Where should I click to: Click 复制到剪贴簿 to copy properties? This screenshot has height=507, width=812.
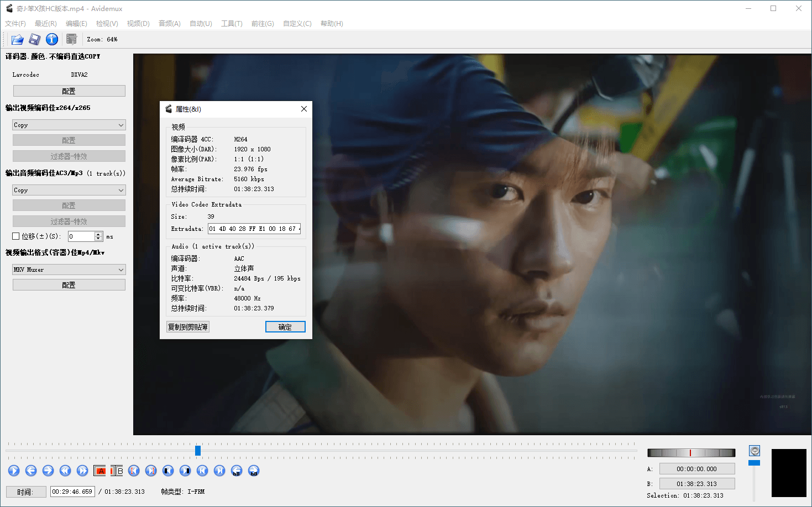(187, 326)
